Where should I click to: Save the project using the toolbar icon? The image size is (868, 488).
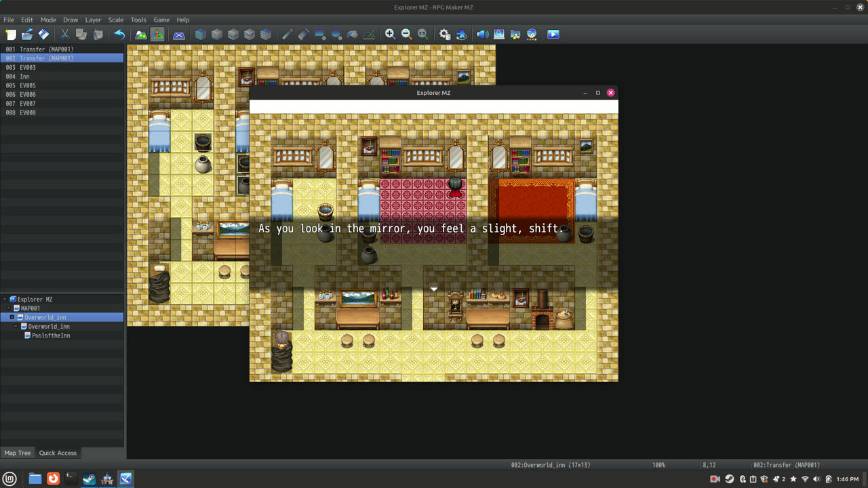tap(43, 35)
